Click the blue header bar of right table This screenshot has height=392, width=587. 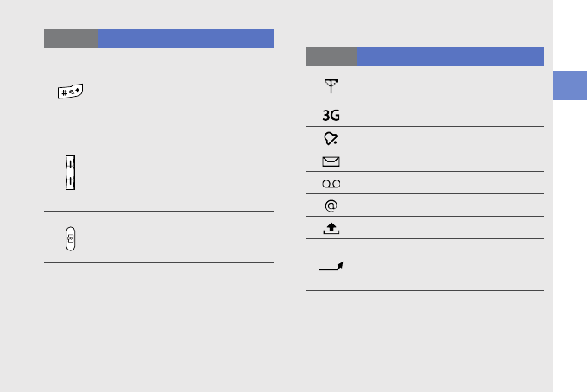(450, 57)
